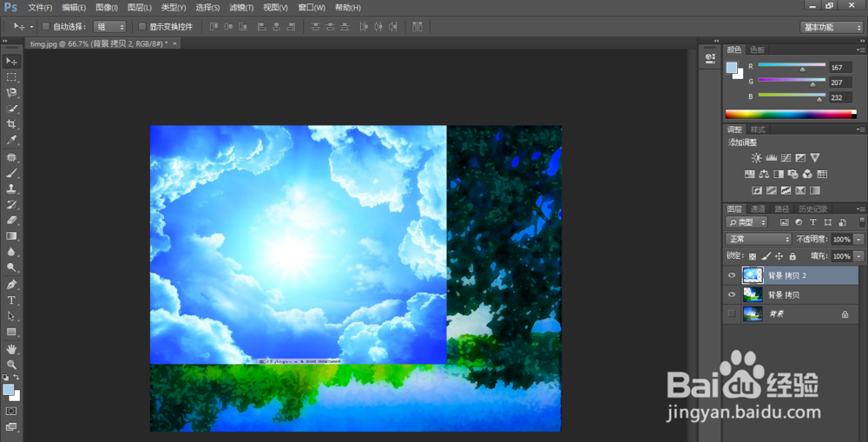The width and height of the screenshot is (868, 442).
Task: Click the R color slider
Action: coord(792,65)
